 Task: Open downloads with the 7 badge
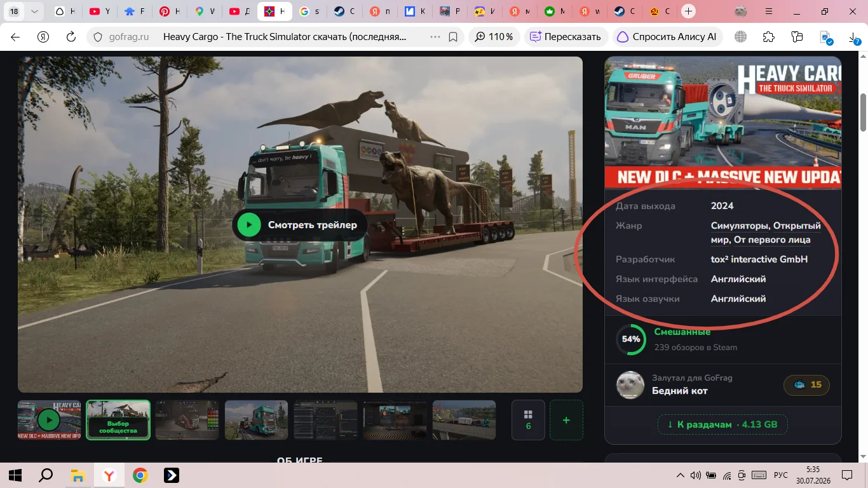click(854, 38)
